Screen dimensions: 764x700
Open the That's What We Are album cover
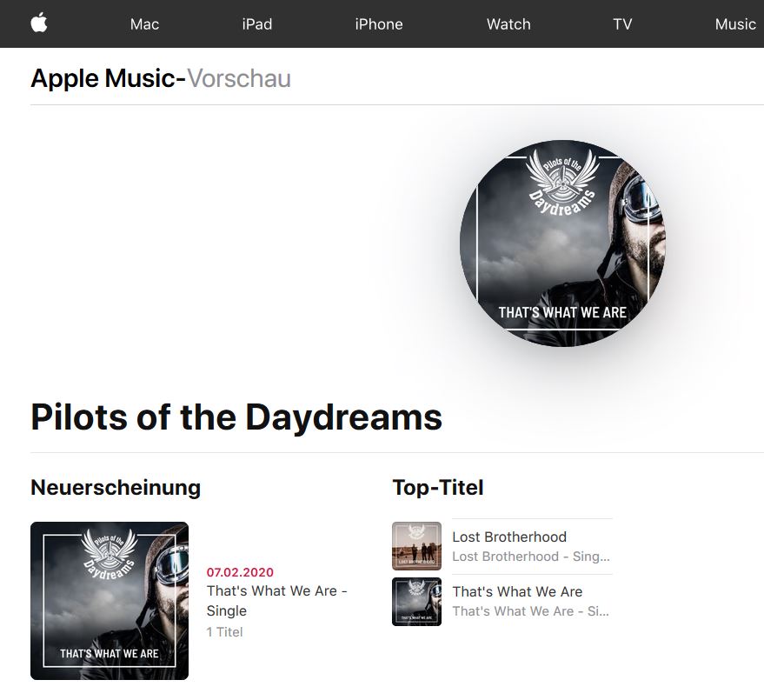(110, 601)
